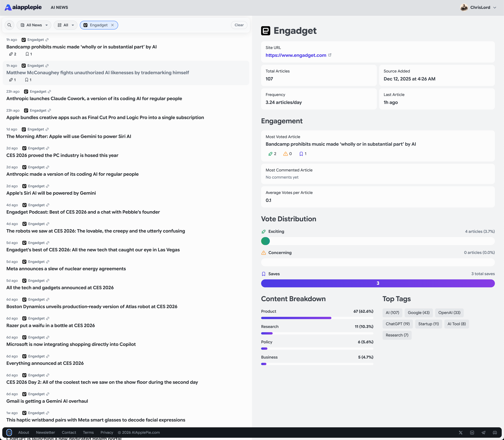Screen dimensions: 504x440
Task: Click the search magnifier icon
Action: (x=9, y=25)
